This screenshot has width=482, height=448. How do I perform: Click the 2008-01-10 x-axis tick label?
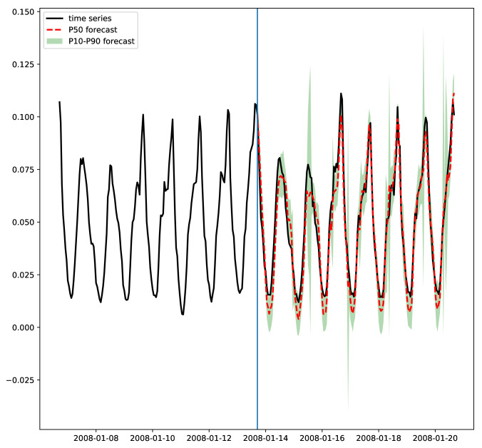click(153, 438)
